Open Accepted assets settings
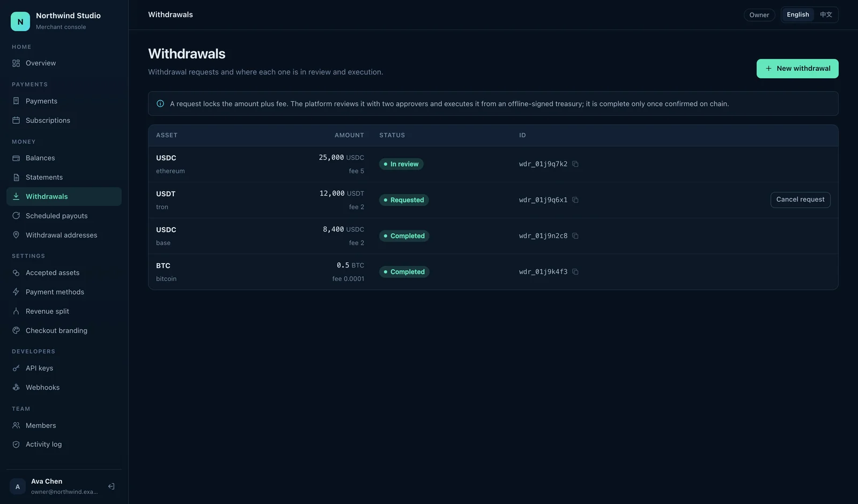The image size is (858, 504). pos(64,273)
